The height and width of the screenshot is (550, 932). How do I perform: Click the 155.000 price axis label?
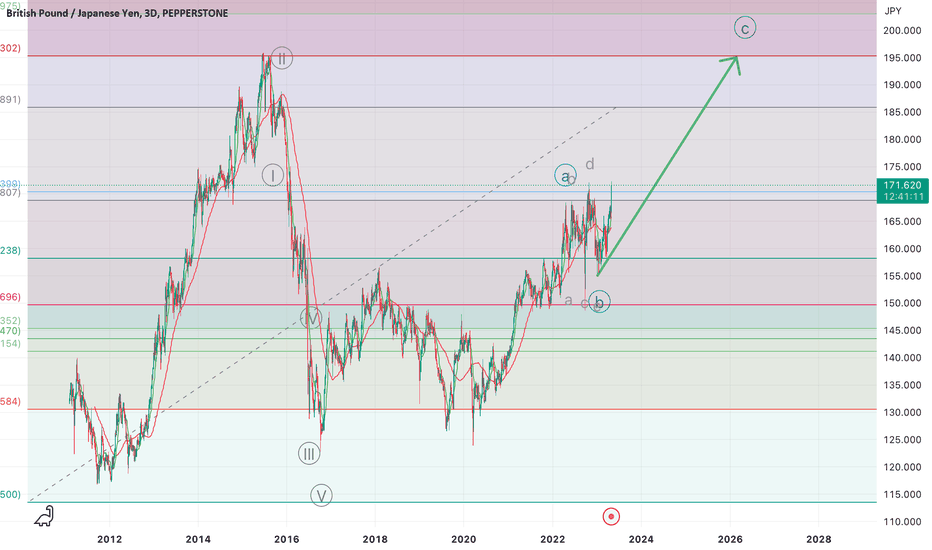(x=902, y=276)
